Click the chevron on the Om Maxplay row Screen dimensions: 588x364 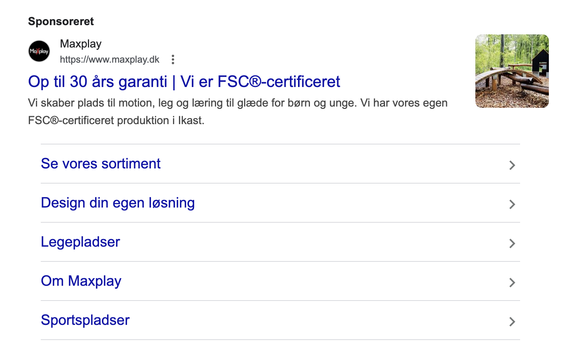tap(512, 283)
